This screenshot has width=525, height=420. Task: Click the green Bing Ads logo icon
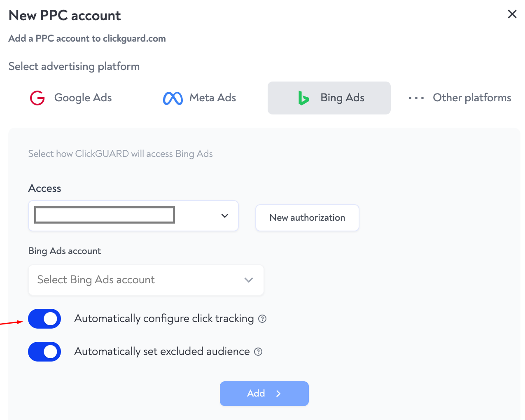coord(303,98)
